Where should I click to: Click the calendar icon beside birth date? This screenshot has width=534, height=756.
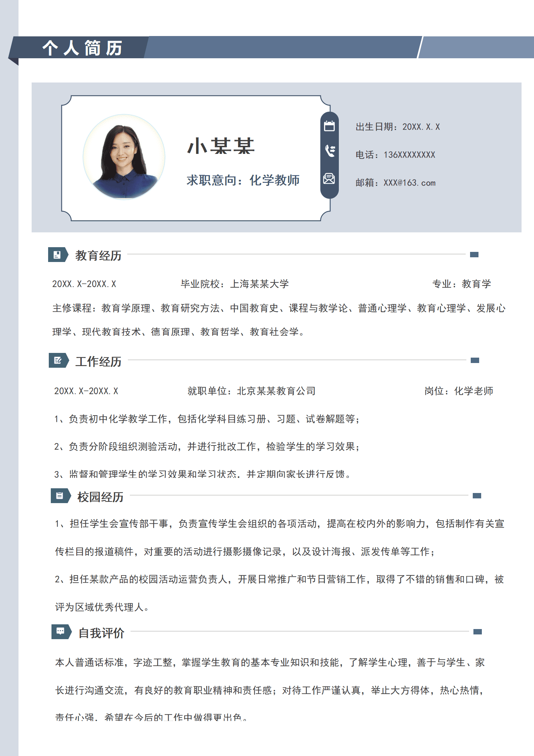coord(329,126)
